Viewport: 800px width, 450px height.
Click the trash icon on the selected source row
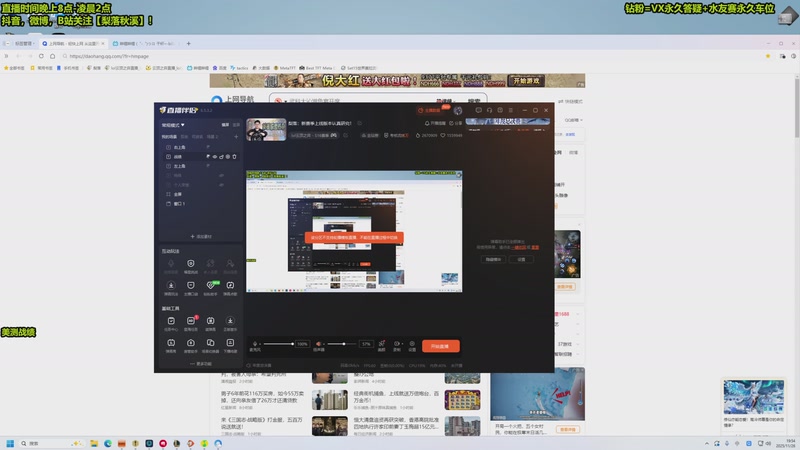pyautogui.click(x=235, y=157)
